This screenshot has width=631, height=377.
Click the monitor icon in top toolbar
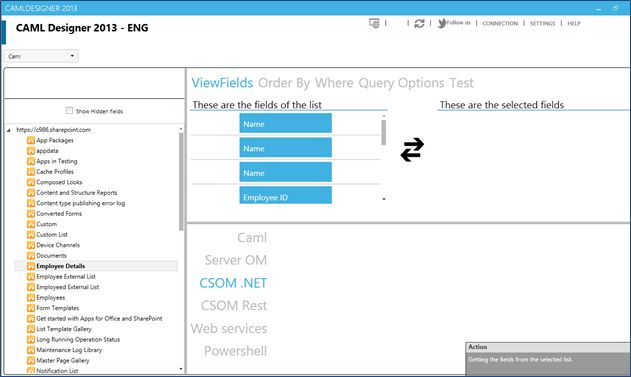click(x=374, y=23)
